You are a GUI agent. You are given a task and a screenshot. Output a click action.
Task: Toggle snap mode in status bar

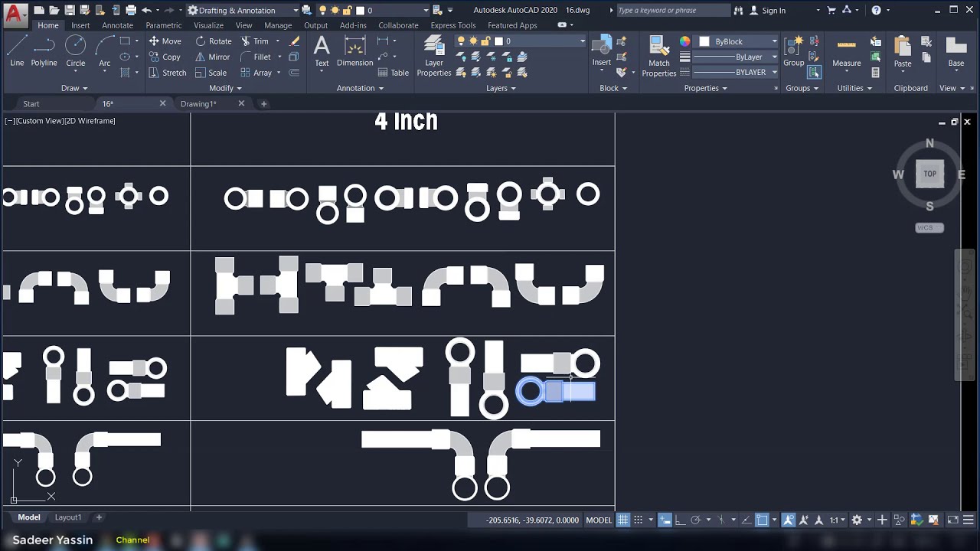(638, 520)
